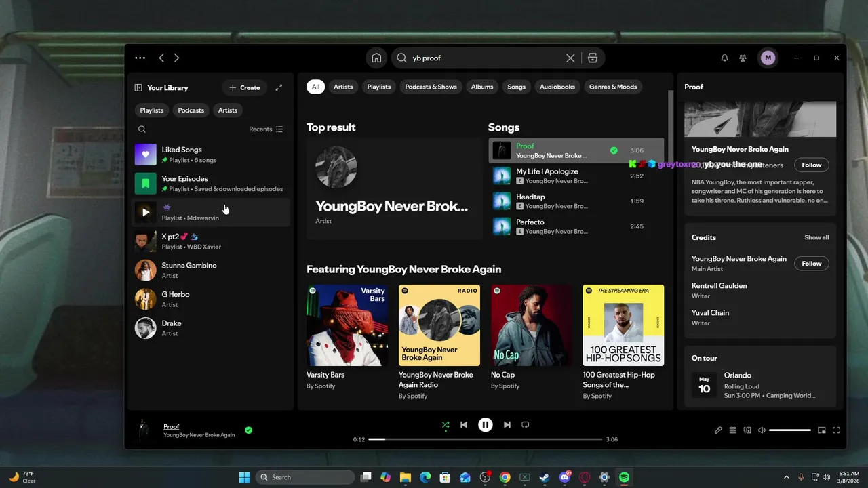Follow the artist in the Credits section
The image size is (868, 488).
812,264
